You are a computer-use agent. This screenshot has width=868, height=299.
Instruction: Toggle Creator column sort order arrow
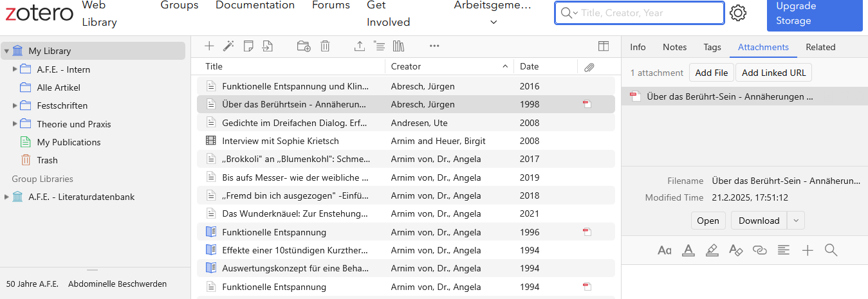coord(505,66)
